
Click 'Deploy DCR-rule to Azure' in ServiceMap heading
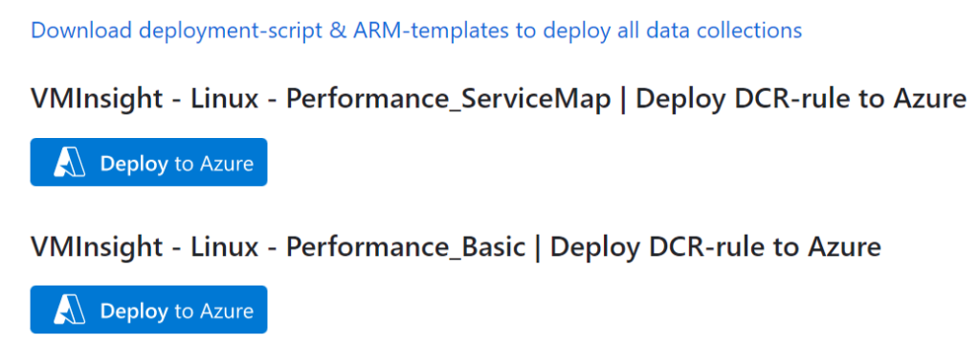[801, 101]
